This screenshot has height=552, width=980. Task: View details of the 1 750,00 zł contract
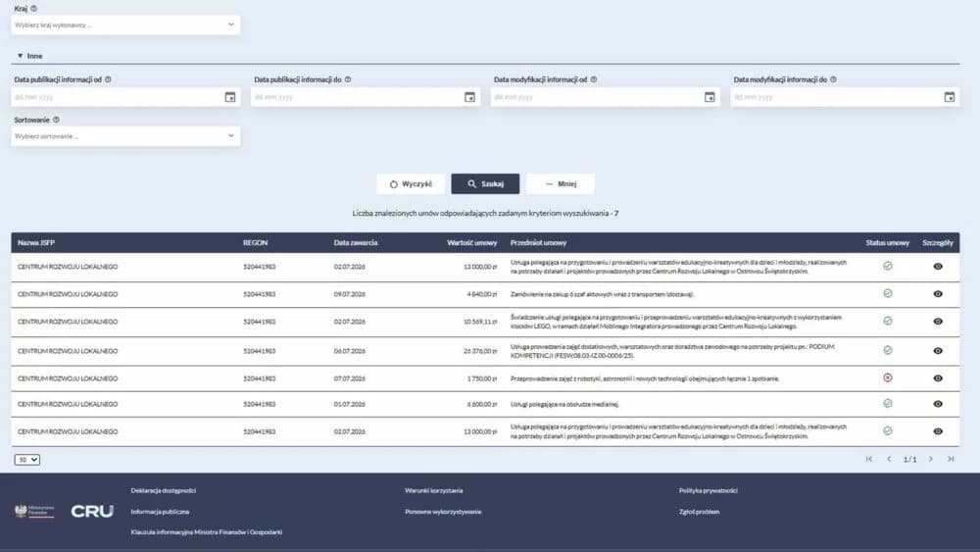tap(938, 378)
